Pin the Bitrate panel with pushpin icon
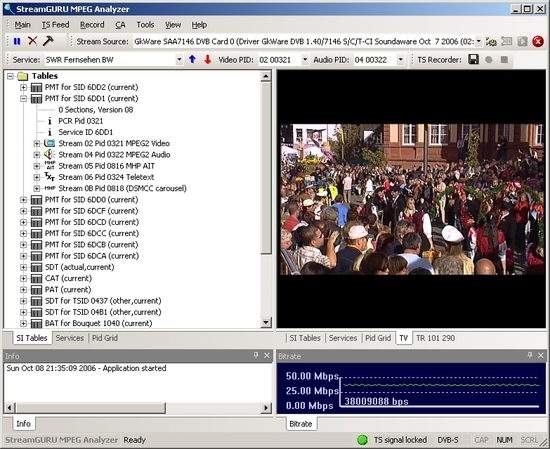Viewport: 550px width, 449px height. point(530,355)
